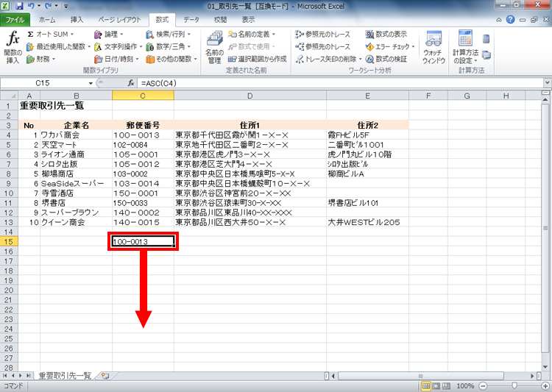Select column C header

[x=143, y=96]
